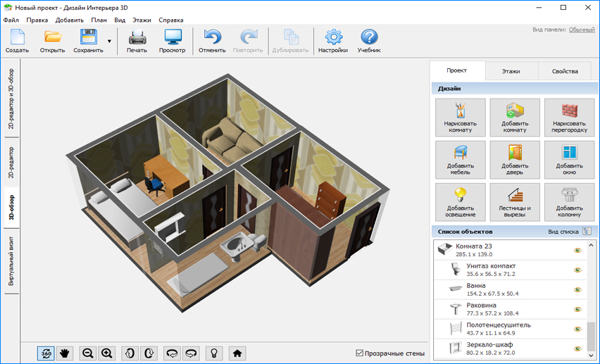Switch to the Проект tab

click(x=457, y=70)
